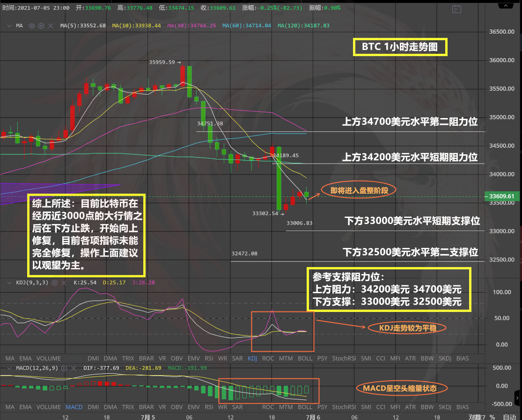Select StochRSI in KDJ panel indicator bar

point(344,358)
